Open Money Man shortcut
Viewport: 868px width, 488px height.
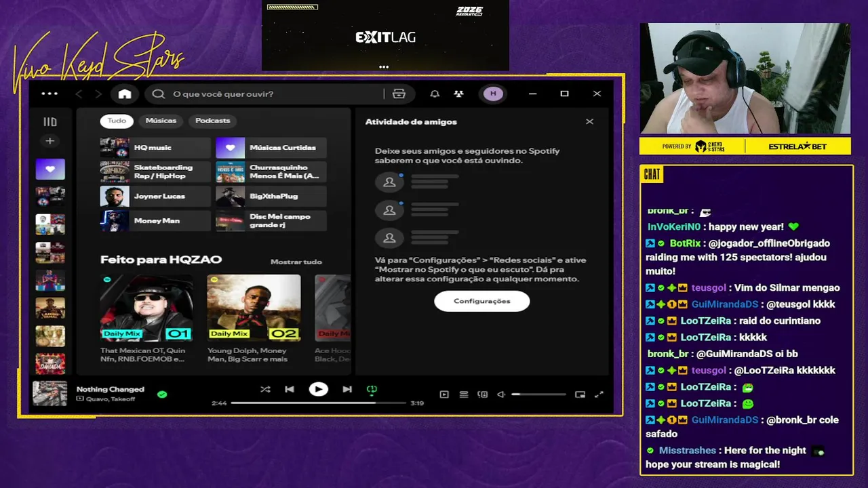pos(155,221)
